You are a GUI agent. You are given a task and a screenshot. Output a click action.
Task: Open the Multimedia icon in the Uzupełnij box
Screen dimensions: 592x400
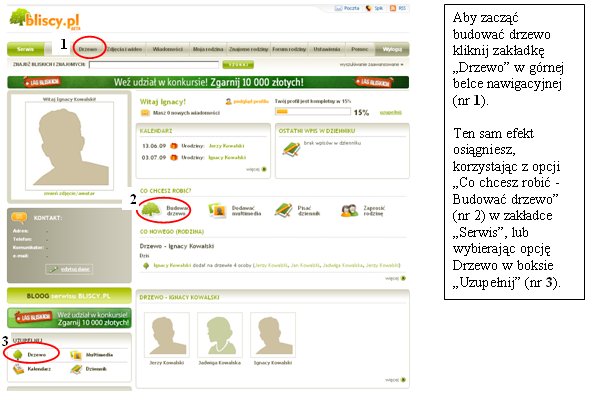coord(76,355)
